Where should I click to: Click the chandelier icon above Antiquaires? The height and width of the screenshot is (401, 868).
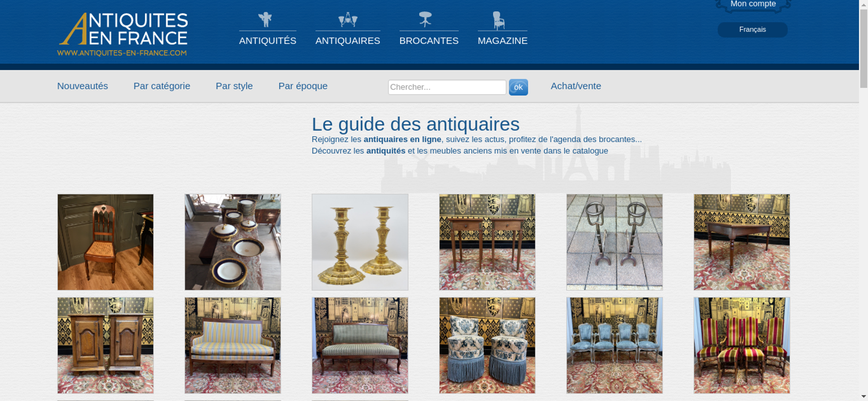(348, 20)
